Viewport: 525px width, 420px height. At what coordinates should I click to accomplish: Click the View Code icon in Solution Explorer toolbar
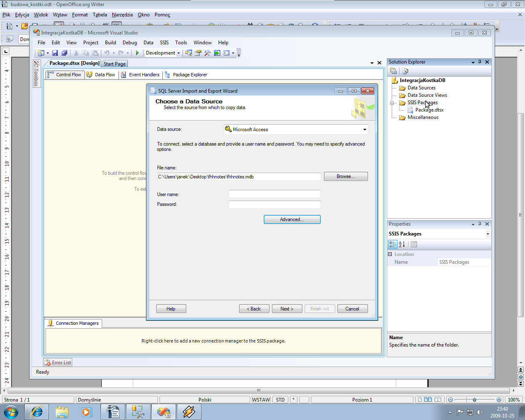[x=405, y=71]
